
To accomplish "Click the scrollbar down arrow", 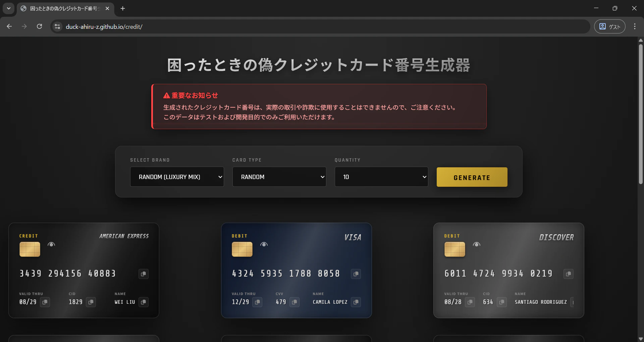I will (x=641, y=339).
